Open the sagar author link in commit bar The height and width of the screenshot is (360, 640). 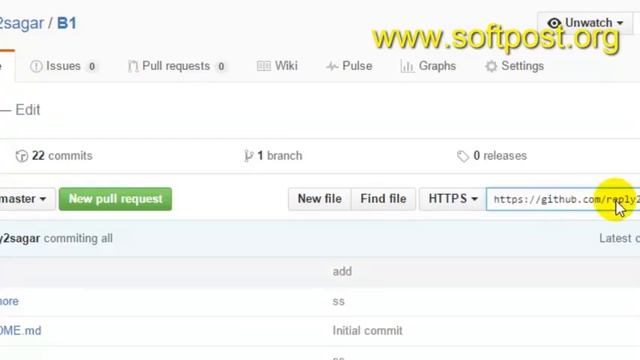coord(20,238)
